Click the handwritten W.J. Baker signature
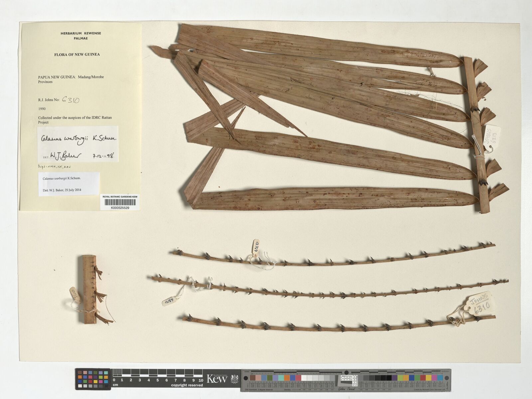This screenshot has height=399, width=532. 66,155
